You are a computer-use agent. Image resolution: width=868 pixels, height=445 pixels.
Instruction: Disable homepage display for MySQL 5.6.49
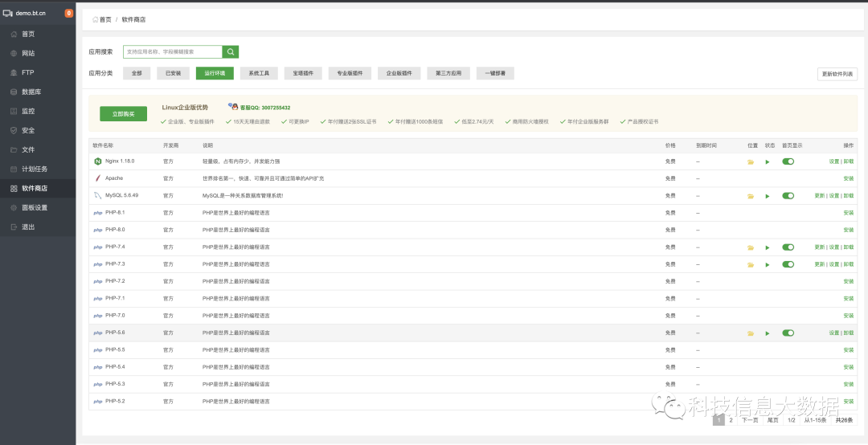coord(788,196)
